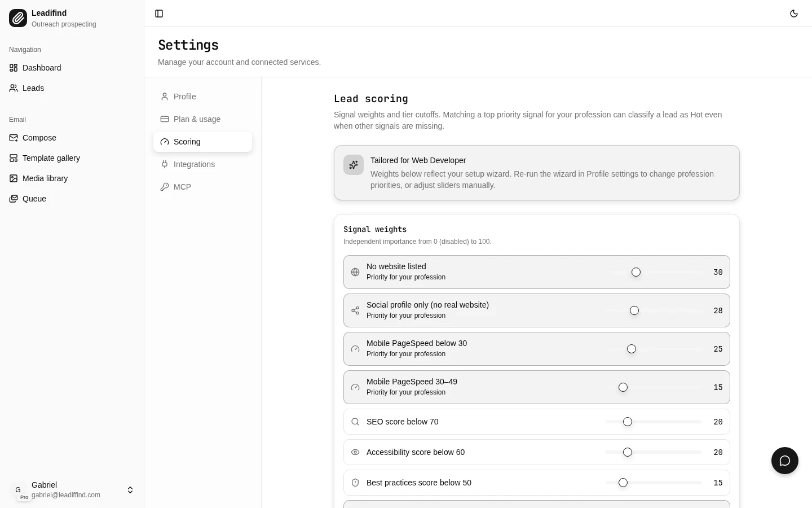Click the value 30 for No website listed
812x508 pixels.
click(718, 272)
